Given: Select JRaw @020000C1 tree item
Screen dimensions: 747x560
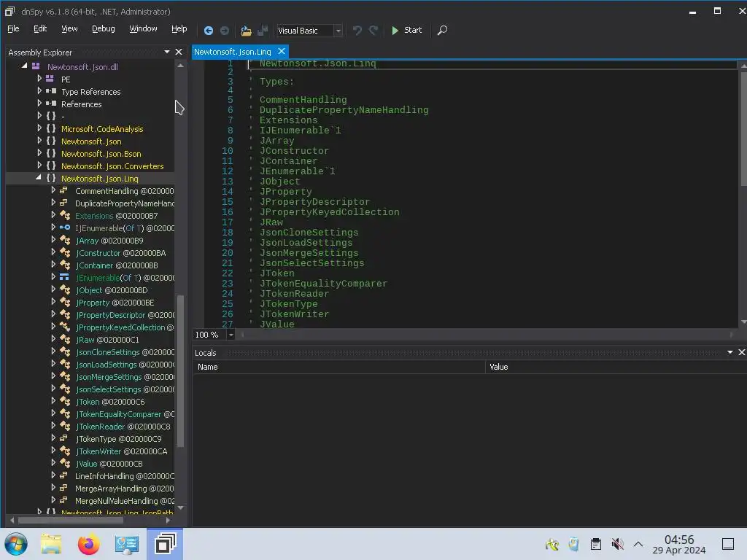Looking at the screenshot, I should click(x=107, y=340).
